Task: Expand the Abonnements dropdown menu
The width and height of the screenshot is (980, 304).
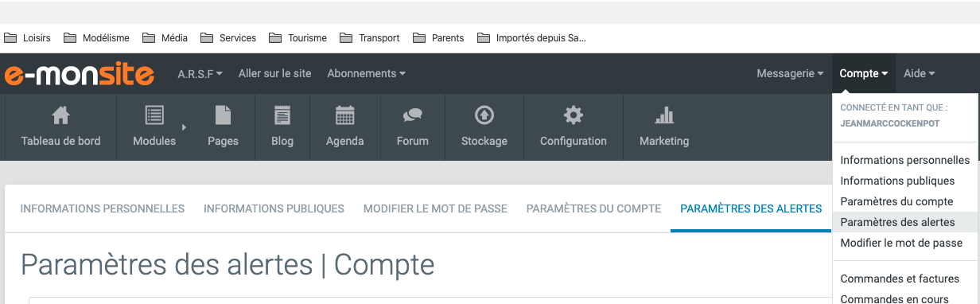Action: (x=366, y=73)
